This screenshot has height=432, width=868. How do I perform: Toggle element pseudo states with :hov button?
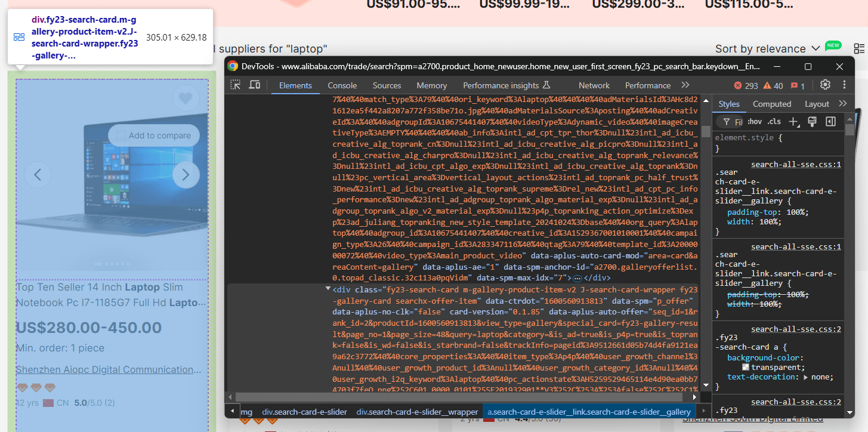[x=755, y=121]
